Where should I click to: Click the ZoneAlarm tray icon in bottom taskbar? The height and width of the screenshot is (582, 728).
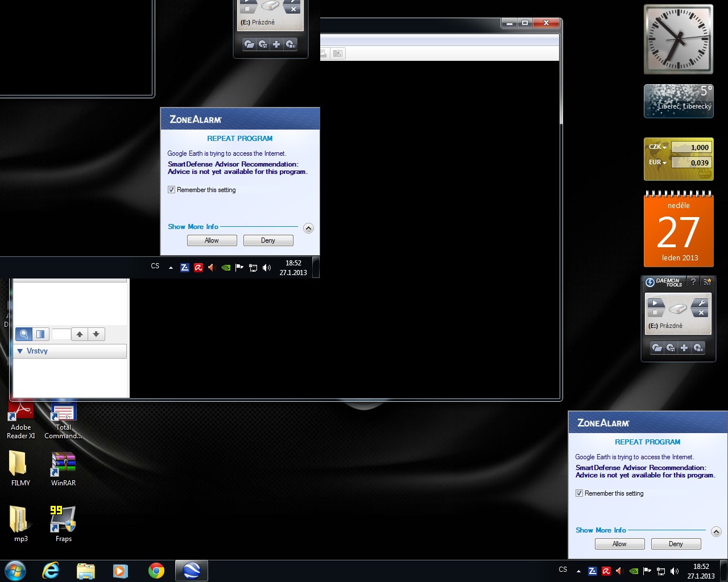click(x=592, y=571)
